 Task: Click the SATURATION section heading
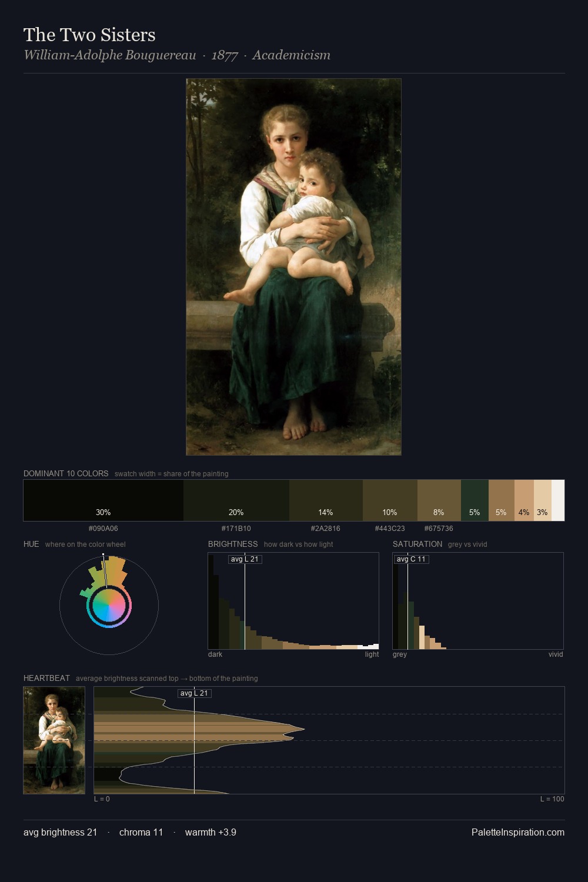pos(417,544)
